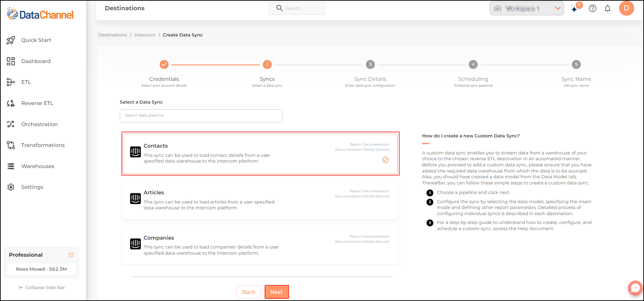Screen dimensions: 644x301
Task: Click the Intercom icon on Contacts card
Action: point(135,152)
